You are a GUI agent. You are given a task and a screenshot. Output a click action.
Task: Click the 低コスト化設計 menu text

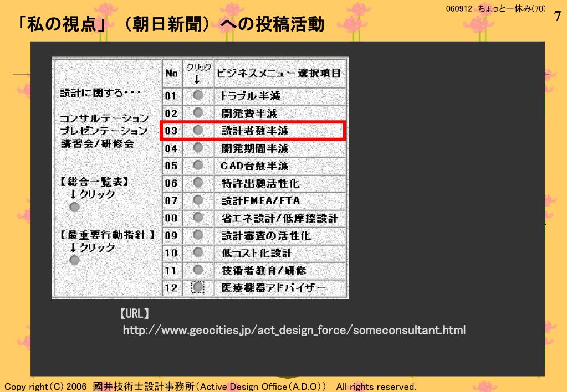(x=257, y=253)
